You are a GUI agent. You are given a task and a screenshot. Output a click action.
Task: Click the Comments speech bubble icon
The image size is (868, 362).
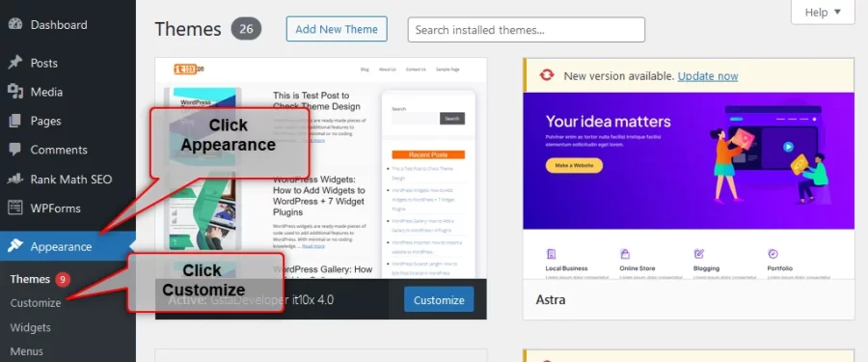[x=14, y=150]
